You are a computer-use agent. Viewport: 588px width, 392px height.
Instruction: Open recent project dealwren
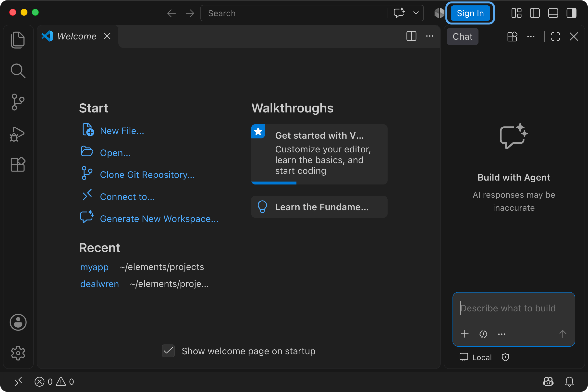tap(99, 284)
